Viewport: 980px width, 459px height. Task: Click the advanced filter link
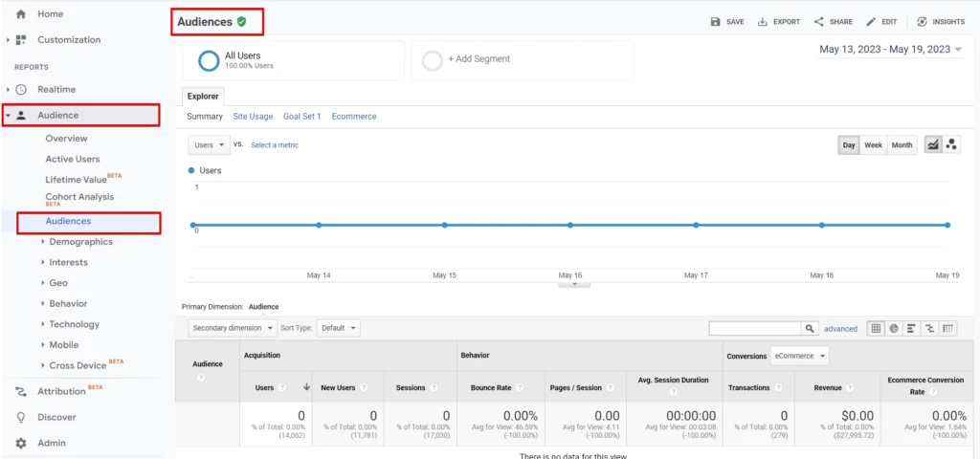[x=841, y=328]
